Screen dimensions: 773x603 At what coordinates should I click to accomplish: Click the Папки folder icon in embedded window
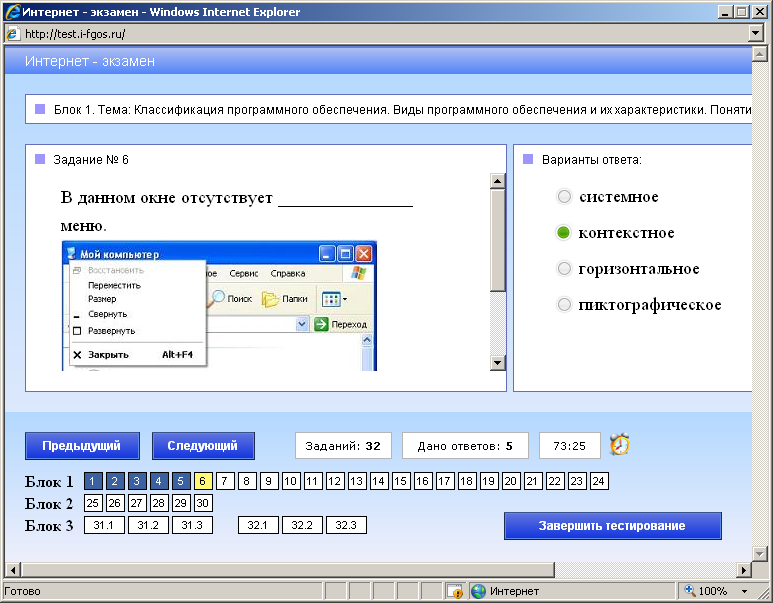pyautogui.click(x=270, y=299)
